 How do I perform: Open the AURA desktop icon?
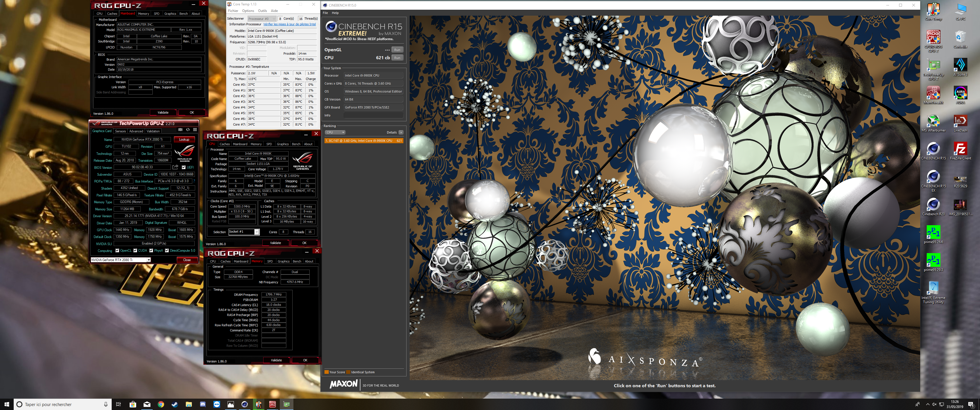(x=960, y=95)
